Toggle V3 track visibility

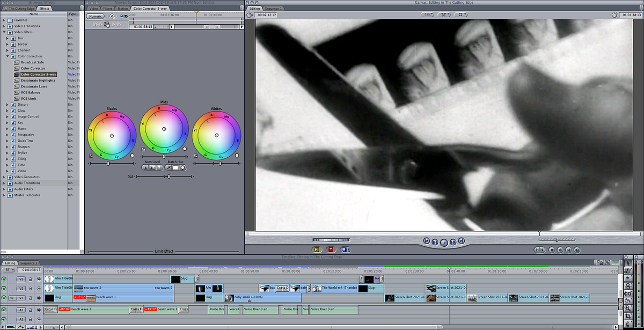click(4, 279)
